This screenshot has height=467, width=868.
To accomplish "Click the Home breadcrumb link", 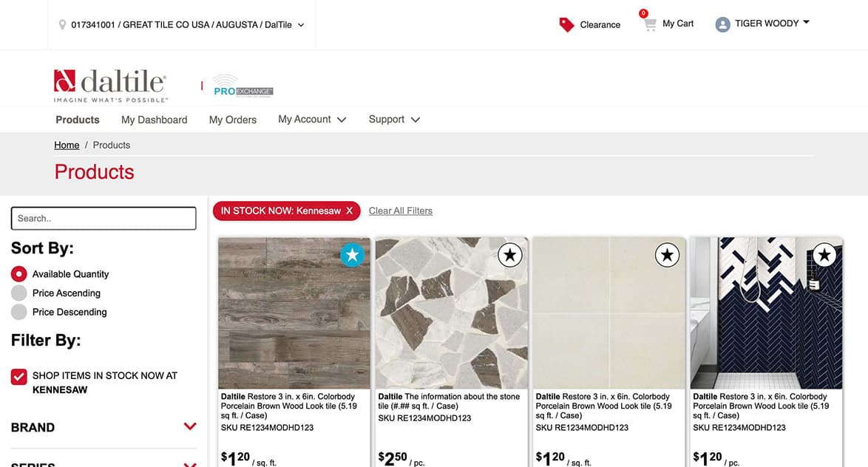I will click(x=67, y=145).
